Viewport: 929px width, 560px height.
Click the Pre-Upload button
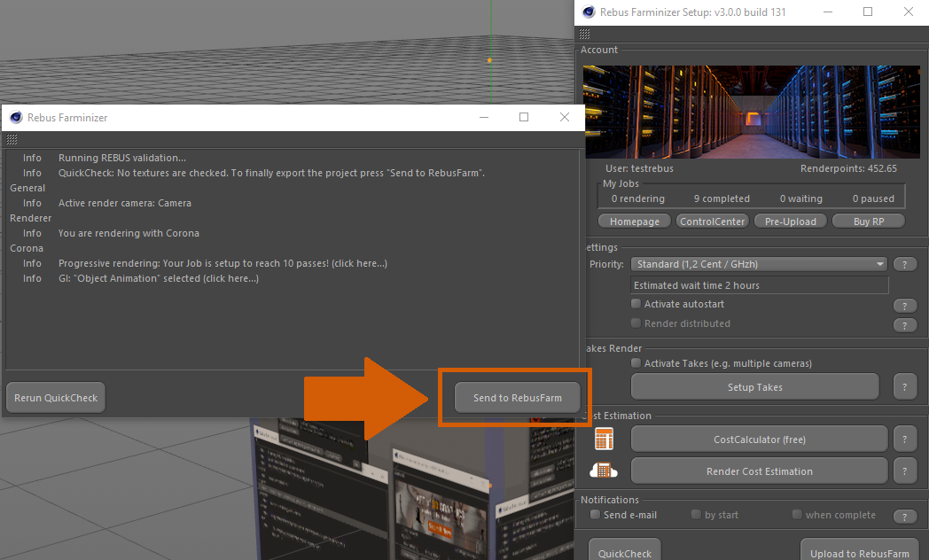coord(791,222)
